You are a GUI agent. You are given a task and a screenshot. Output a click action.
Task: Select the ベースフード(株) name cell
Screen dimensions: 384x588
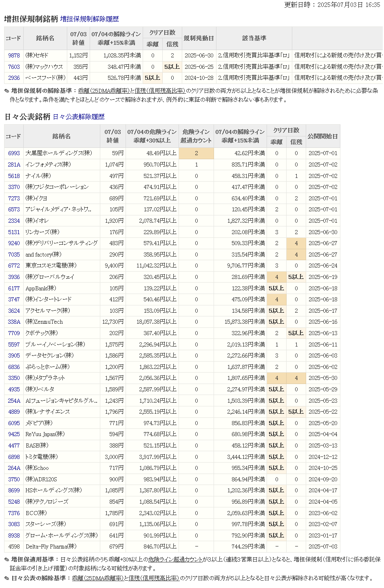coord(45,78)
